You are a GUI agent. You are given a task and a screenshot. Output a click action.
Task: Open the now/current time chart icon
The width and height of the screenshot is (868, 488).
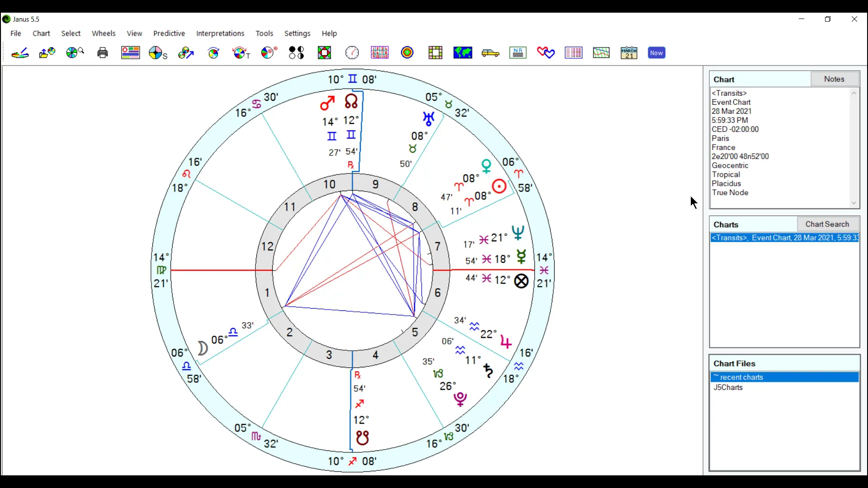click(656, 52)
